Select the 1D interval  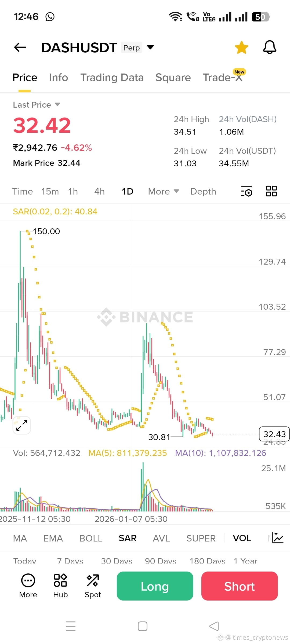[128, 192]
